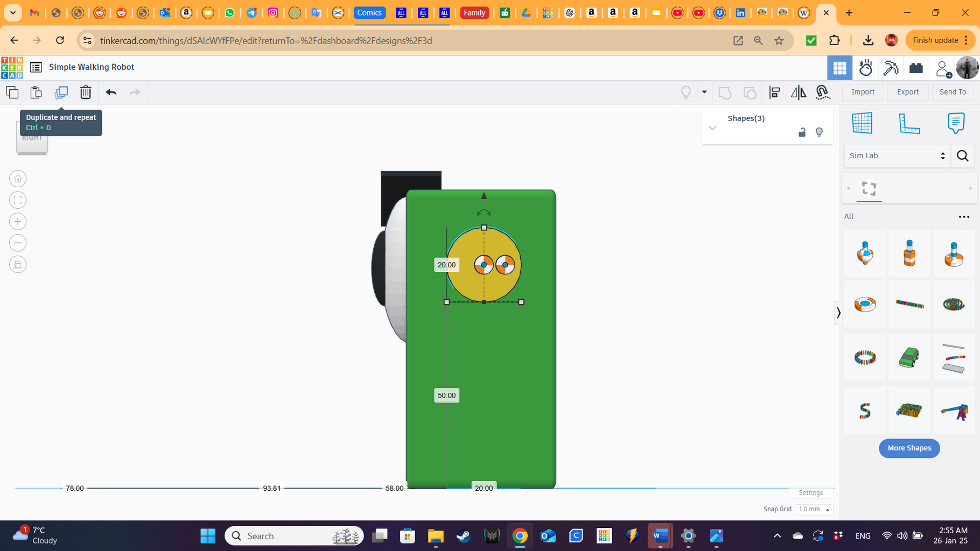Click the Export button
Image resolution: width=980 pixels, height=551 pixels.
coord(907,92)
